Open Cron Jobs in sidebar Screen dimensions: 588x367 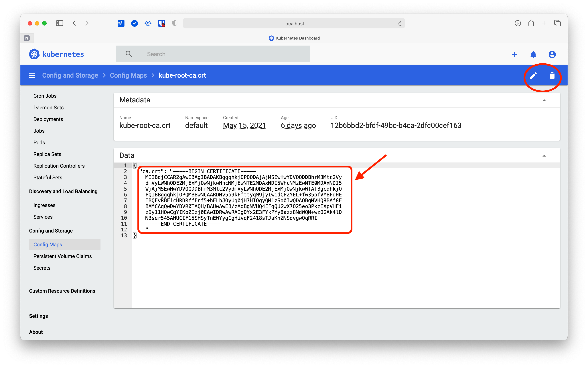45,96
